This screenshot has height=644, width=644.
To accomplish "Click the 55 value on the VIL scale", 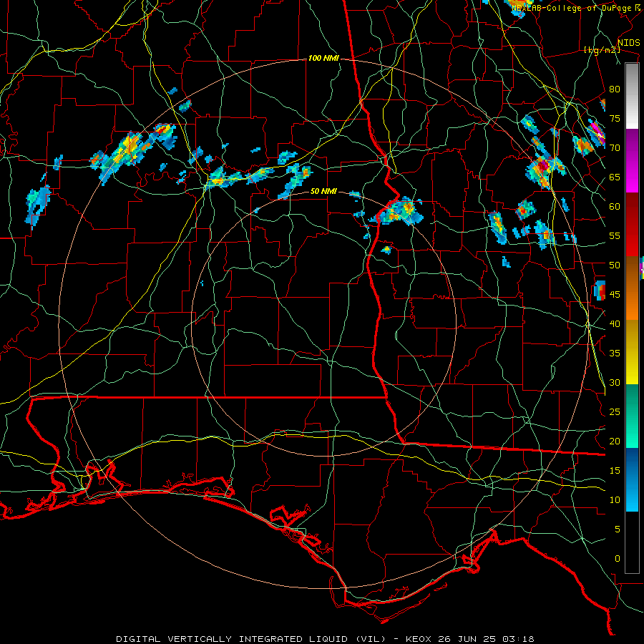I will 615,235.
